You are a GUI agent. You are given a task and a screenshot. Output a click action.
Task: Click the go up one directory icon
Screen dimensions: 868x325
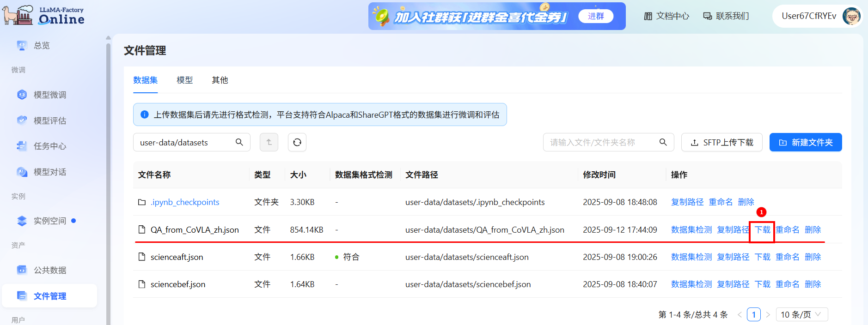coord(269,142)
